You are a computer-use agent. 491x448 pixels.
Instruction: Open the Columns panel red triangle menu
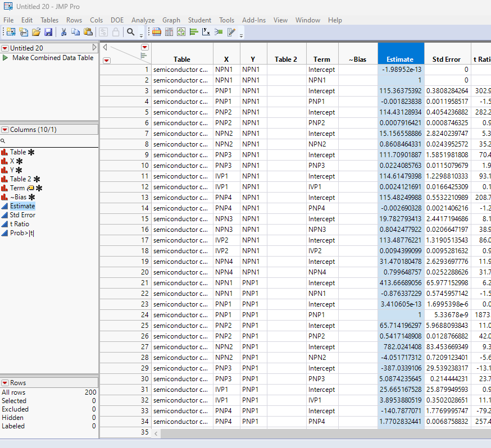click(x=4, y=130)
